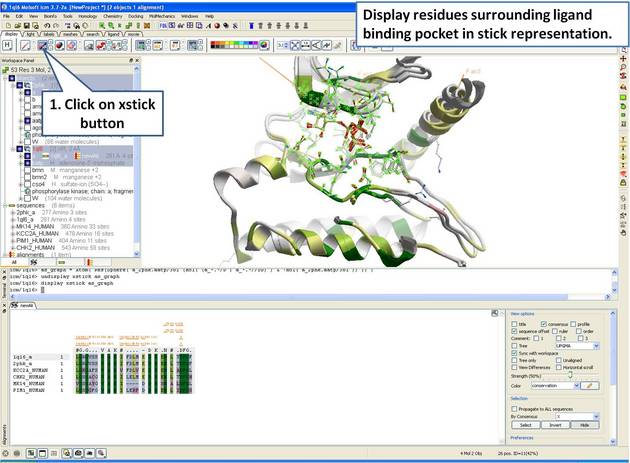The width and height of the screenshot is (630, 463).
Task: Click the Invert selection button
Action: 556,425
